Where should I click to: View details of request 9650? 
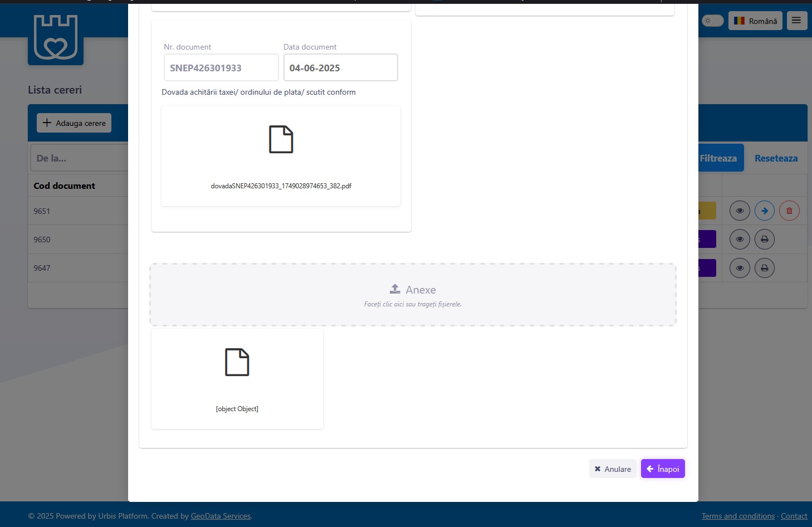coord(740,240)
